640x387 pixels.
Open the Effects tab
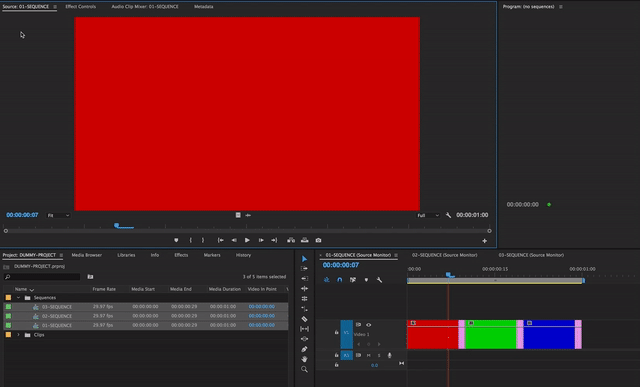tap(181, 255)
